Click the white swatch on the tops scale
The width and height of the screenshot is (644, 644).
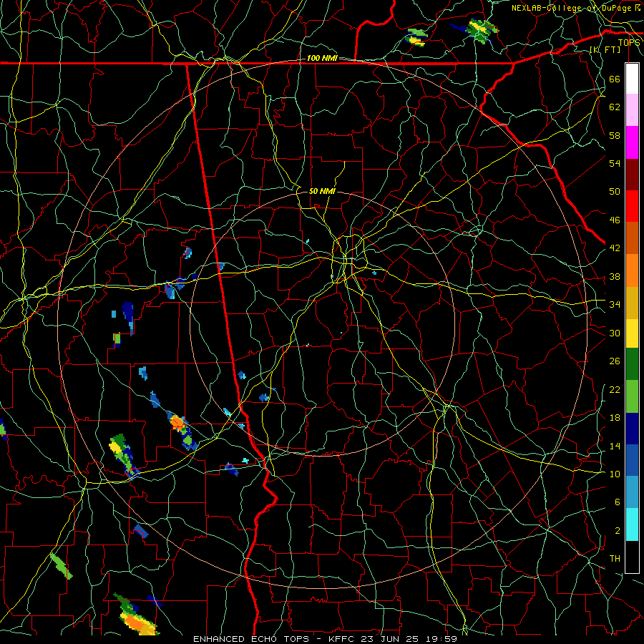(632, 79)
